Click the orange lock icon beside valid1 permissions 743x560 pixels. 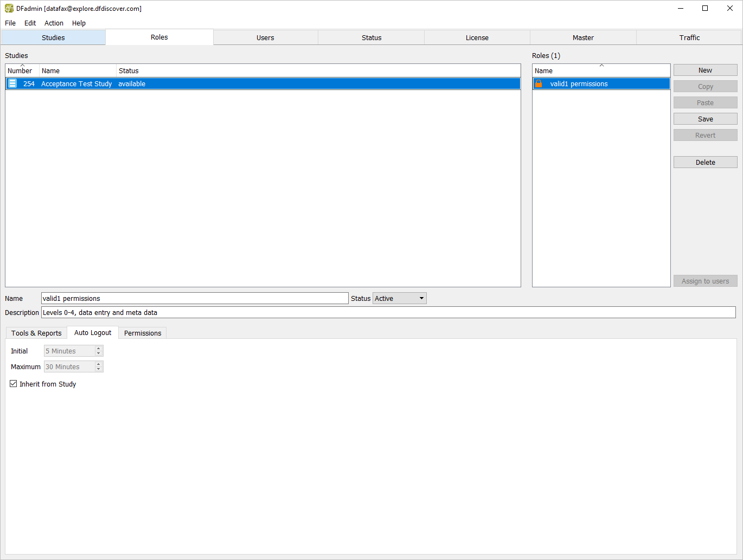pyautogui.click(x=539, y=83)
